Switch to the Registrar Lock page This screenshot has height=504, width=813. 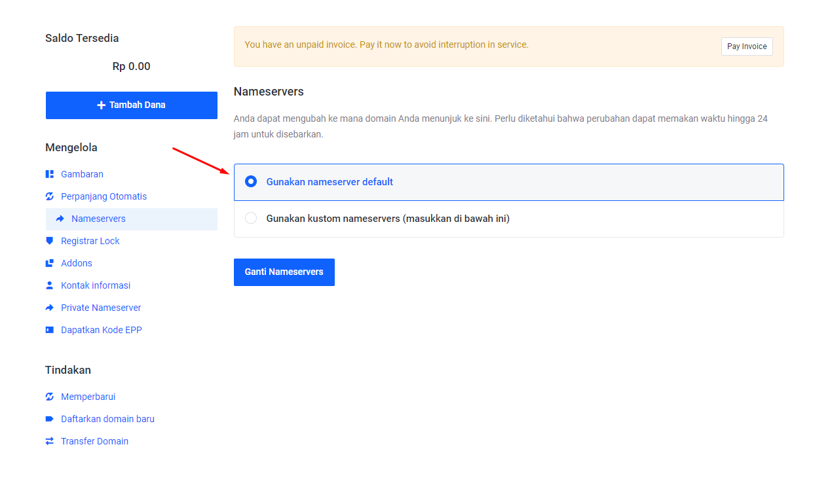90,241
